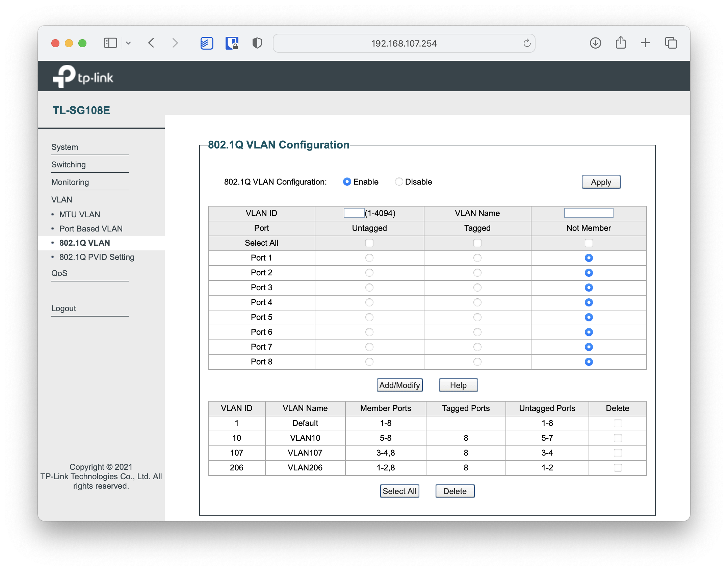Go to Port Based VLAN page
This screenshot has height=571, width=728.
pyautogui.click(x=91, y=229)
